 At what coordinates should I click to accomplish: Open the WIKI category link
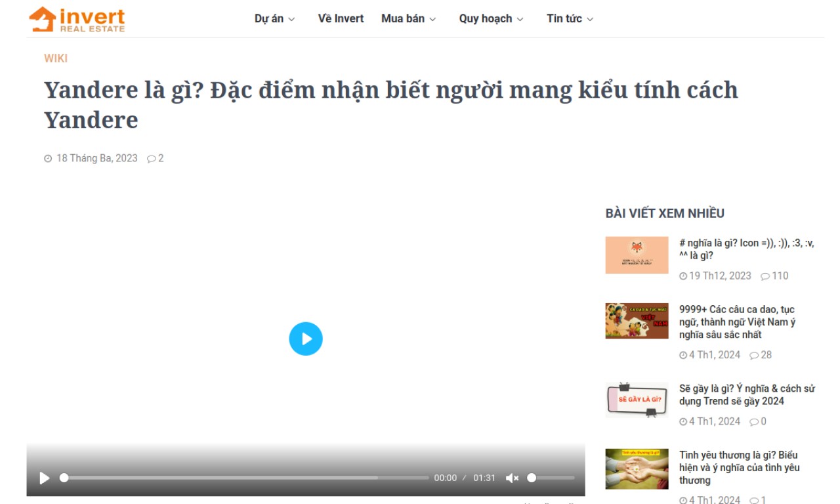56,58
